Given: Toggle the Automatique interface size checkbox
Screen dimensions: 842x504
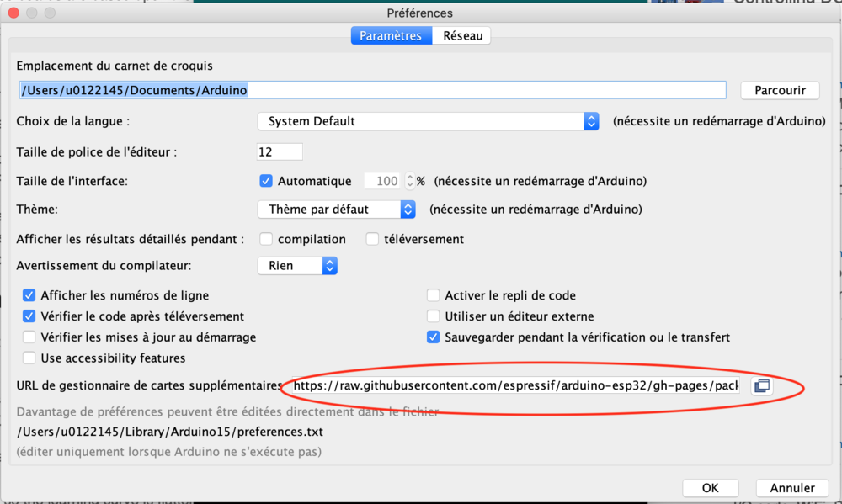Looking at the screenshot, I should 266,181.
